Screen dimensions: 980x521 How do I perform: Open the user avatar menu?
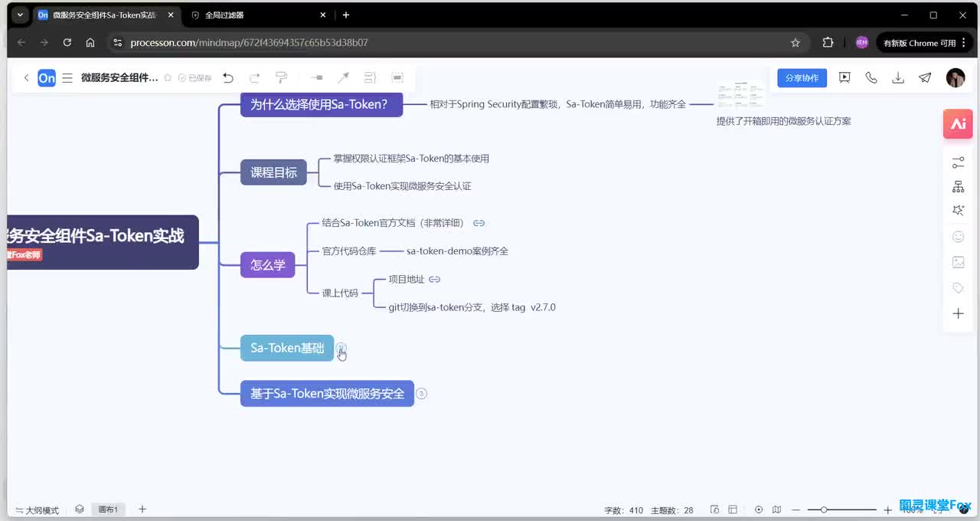click(955, 77)
